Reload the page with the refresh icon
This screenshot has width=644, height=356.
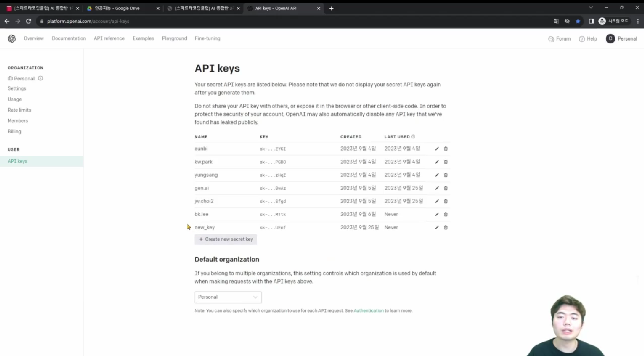28,21
